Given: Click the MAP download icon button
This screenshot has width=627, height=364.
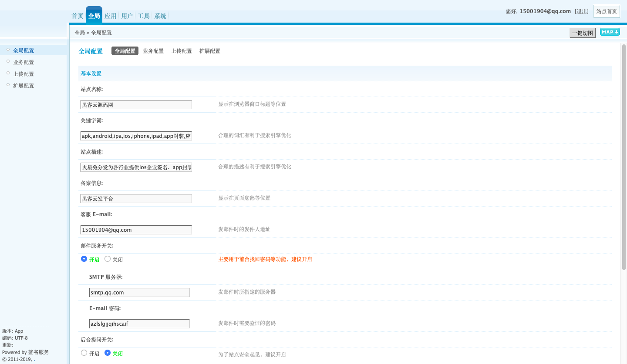Looking at the screenshot, I should point(610,32).
